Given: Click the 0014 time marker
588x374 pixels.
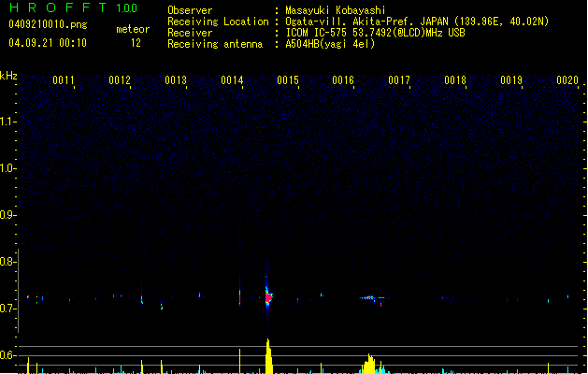Looking at the screenshot, I should pyautogui.click(x=232, y=80).
